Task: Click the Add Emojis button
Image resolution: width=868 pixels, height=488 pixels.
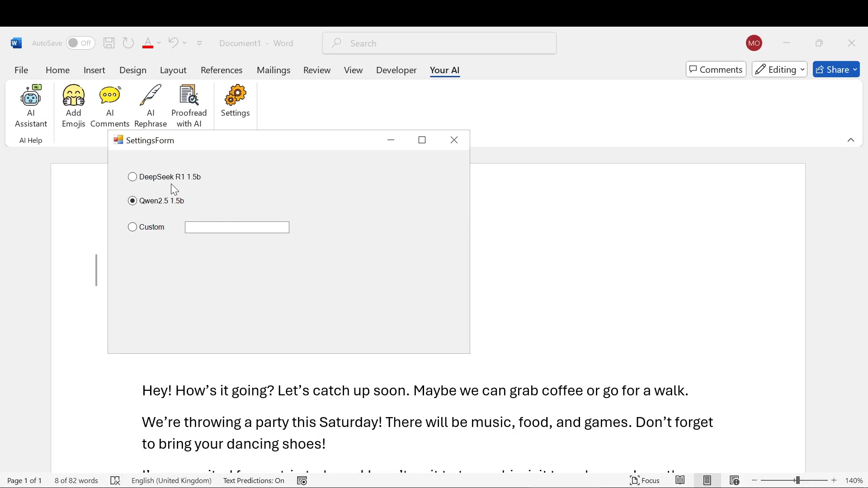Action: click(x=73, y=106)
